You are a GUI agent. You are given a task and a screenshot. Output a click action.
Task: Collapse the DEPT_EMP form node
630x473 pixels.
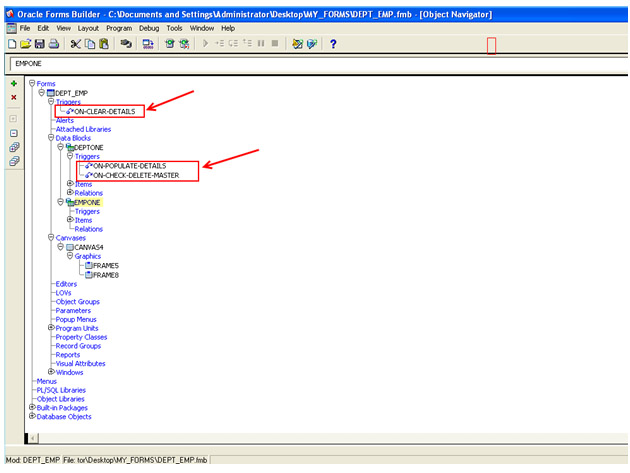(x=42, y=93)
